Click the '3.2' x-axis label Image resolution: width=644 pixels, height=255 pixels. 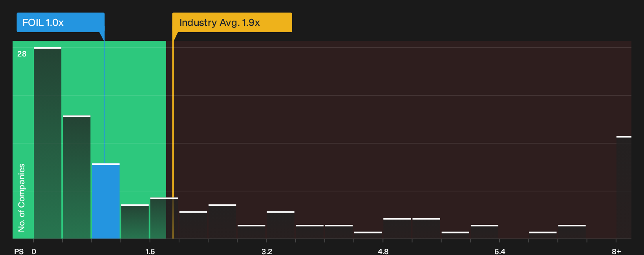(267, 251)
